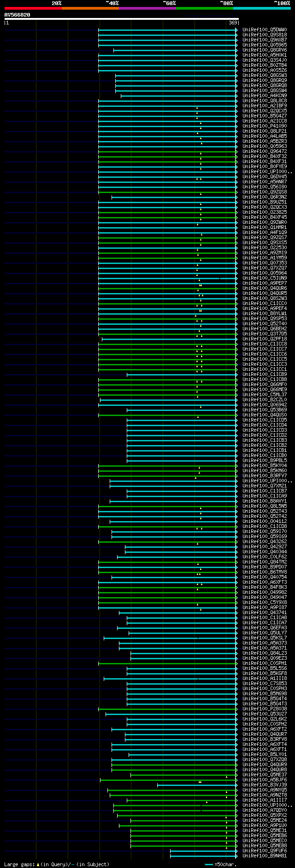295x868 pixels.
Task: Select hit label UniRef100_B0ZTB4
Action: [265, 65]
